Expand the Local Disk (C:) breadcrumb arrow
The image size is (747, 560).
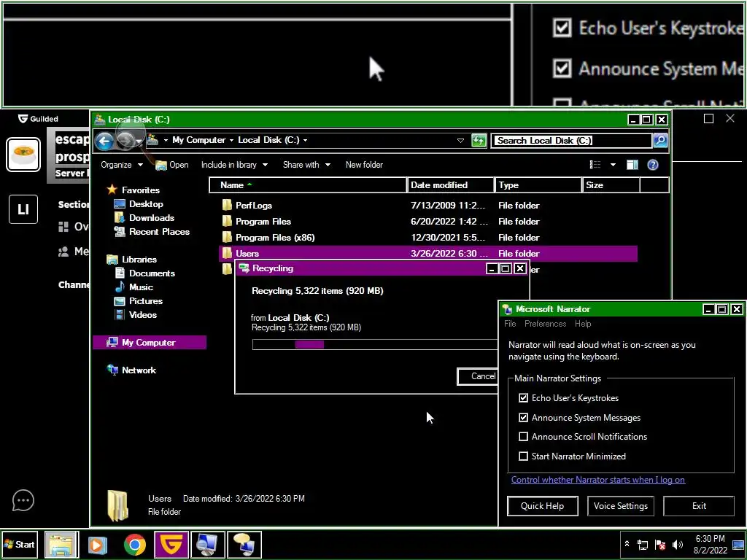[305, 140]
